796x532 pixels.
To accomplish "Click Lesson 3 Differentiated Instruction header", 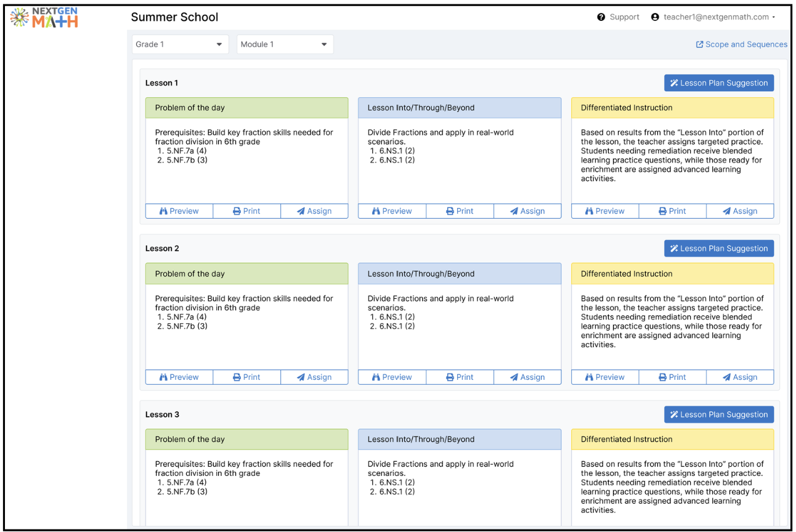I will 672,440.
